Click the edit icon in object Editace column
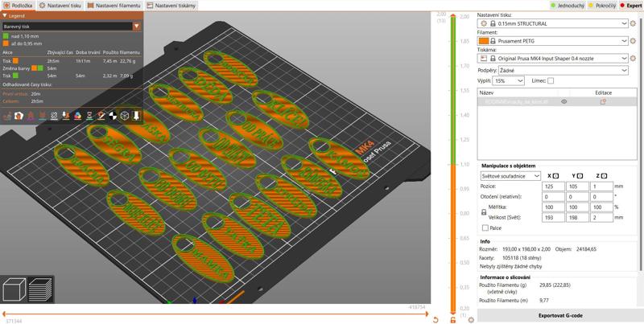644x324 pixels. point(603,102)
